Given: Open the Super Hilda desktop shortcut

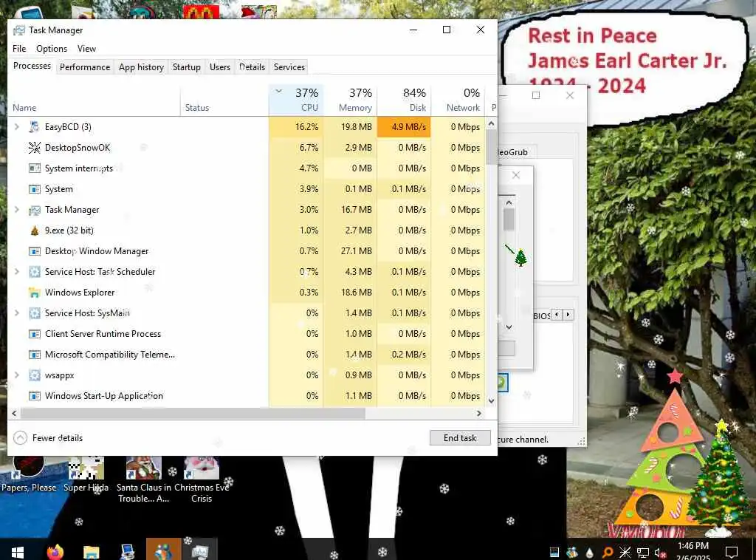Looking at the screenshot, I should coord(86,474).
